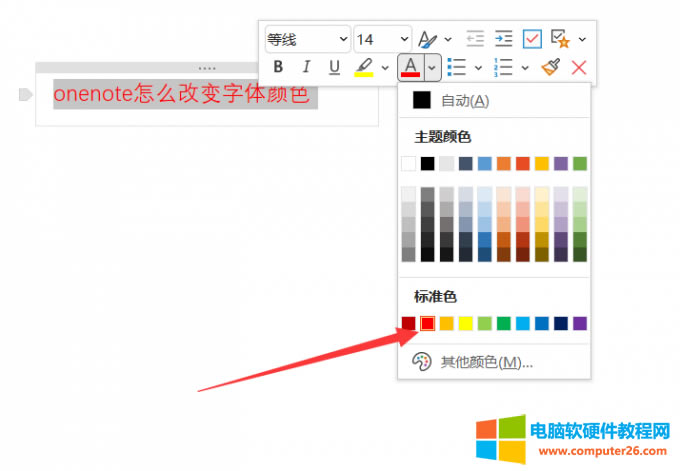Click the black automatic color swatch
Viewport: 680px width, 471px height.
422,100
